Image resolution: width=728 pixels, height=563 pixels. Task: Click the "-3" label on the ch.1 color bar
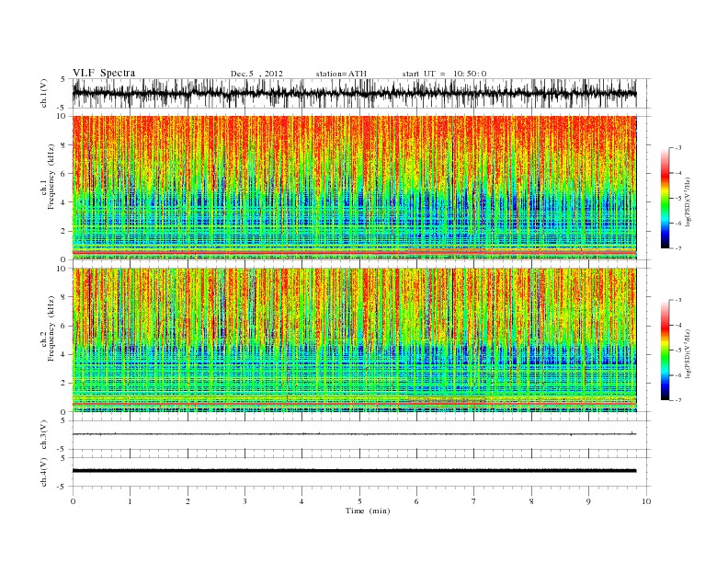(678, 148)
